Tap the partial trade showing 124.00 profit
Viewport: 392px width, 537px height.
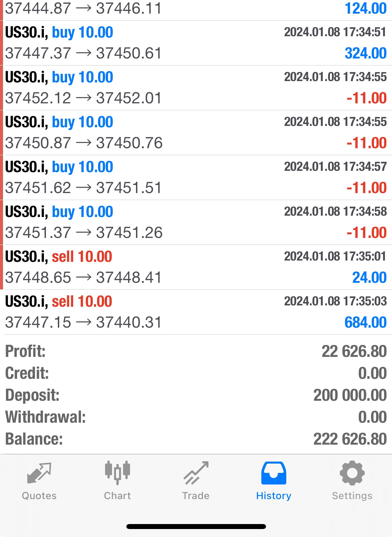coord(196,9)
